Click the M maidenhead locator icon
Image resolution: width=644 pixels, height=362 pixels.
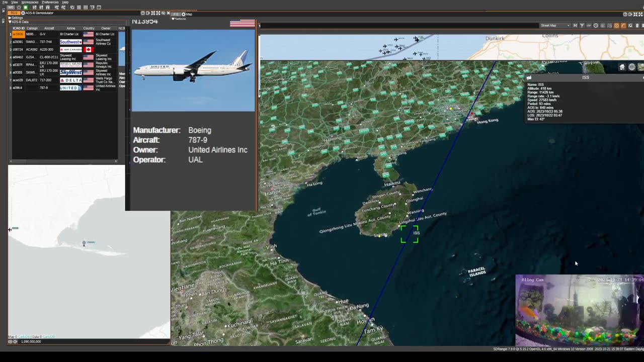coord(575,25)
